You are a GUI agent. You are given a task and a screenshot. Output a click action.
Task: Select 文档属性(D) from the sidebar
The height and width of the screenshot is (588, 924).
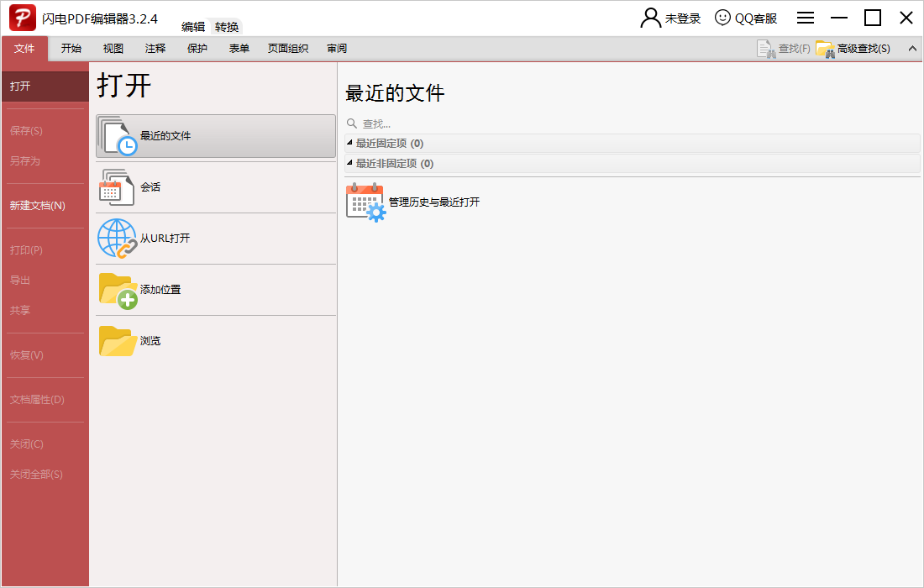(38, 399)
